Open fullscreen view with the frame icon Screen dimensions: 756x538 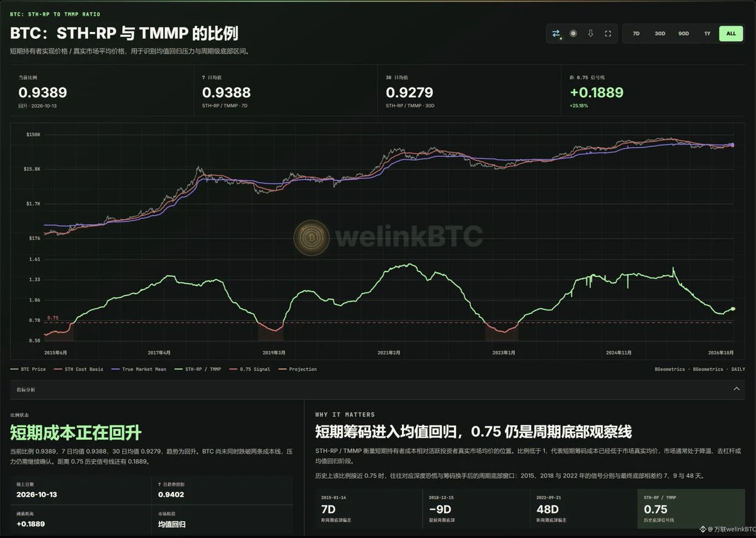[x=608, y=33]
